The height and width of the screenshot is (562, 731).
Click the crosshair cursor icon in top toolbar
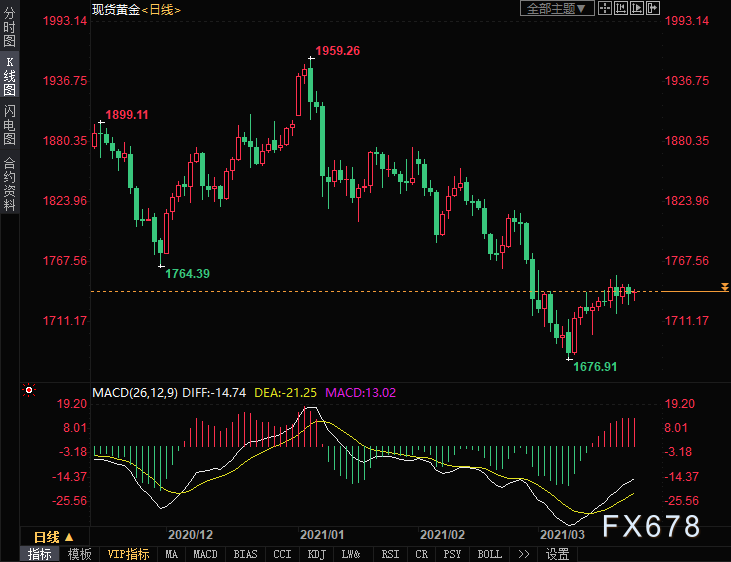tap(606, 8)
